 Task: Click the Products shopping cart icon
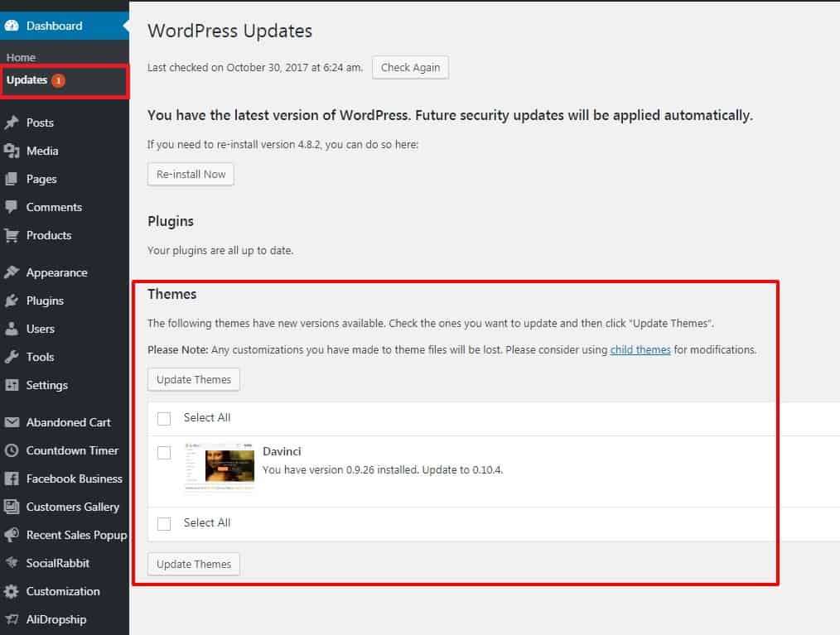click(x=12, y=235)
